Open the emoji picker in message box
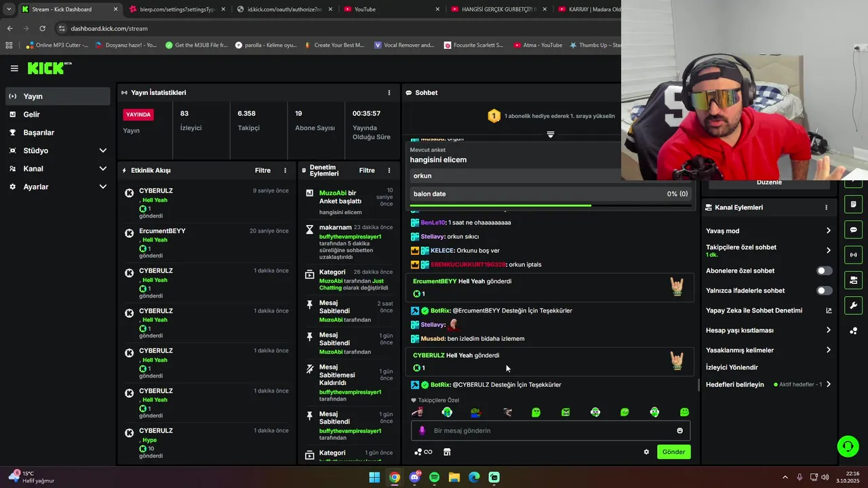Viewport: 868px width, 488px height. click(679, 430)
